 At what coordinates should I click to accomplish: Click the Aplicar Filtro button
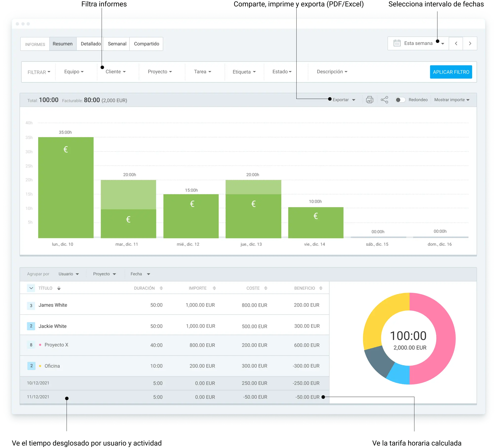[x=451, y=72]
